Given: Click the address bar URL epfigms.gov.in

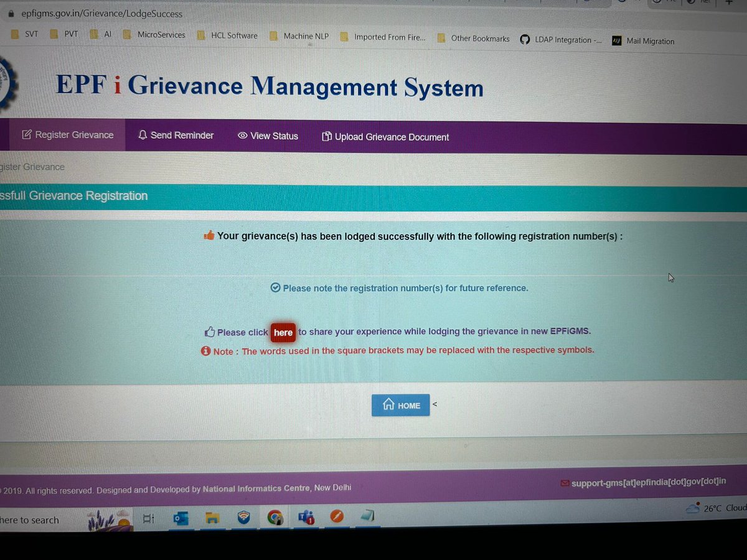Looking at the screenshot, I should [x=102, y=13].
